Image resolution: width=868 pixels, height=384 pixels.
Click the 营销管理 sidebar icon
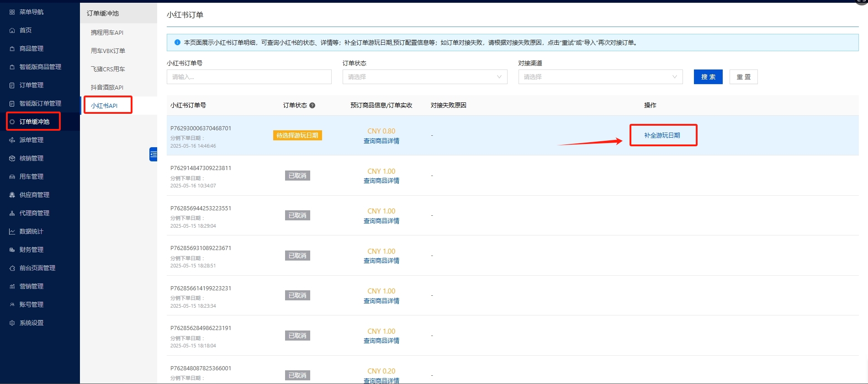(x=12, y=286)
